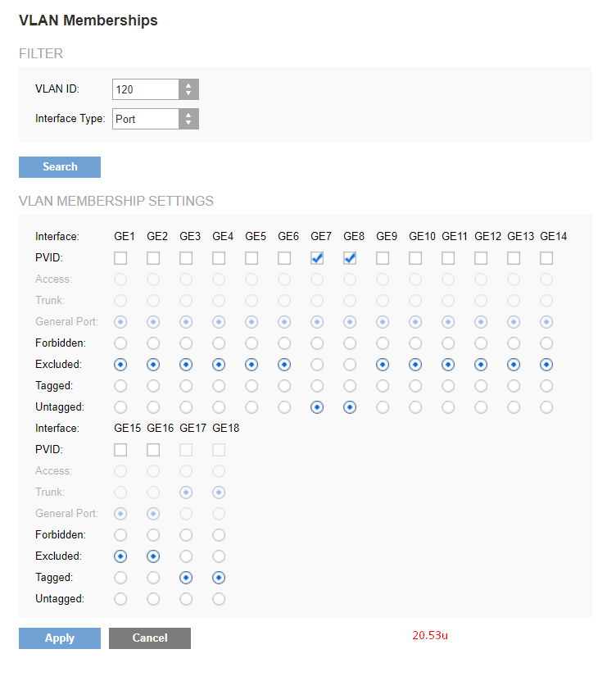Select Tagged for GE15
Screen dimensions: 616x681
(120, 577)
